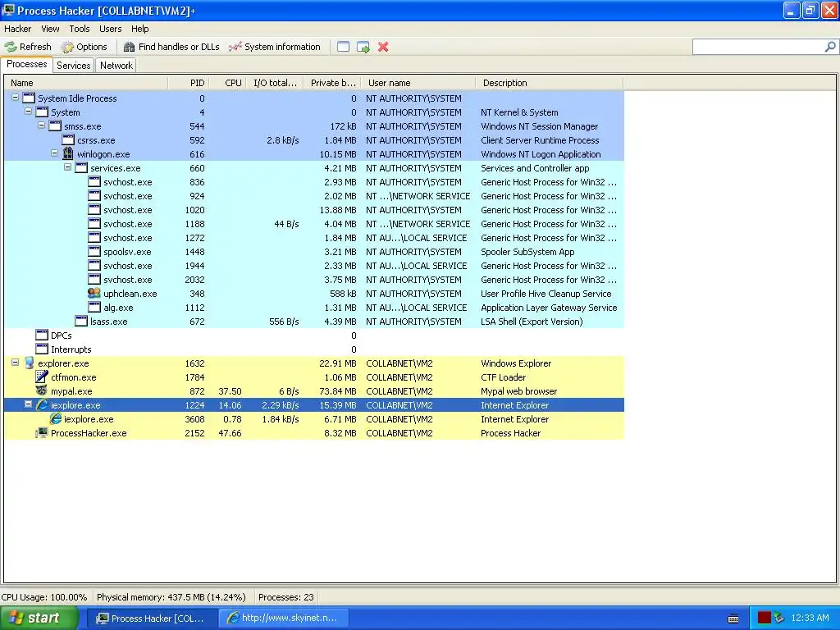Screen dimensions: 840x630
Task: Open the Users menu
Action: (x=111, y=29)
